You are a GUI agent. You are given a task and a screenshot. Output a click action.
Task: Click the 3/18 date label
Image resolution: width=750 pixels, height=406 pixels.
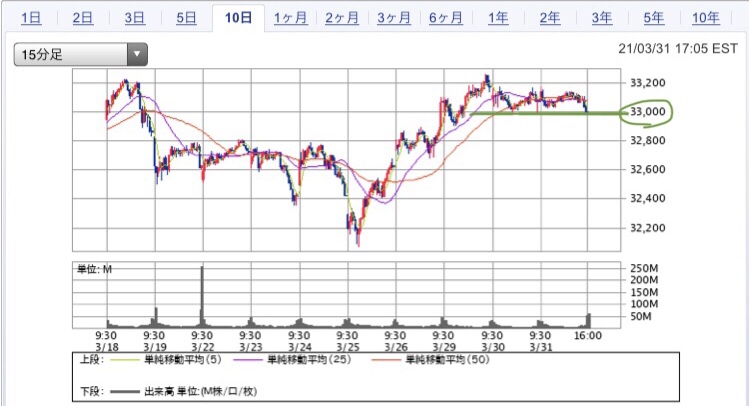107,347
